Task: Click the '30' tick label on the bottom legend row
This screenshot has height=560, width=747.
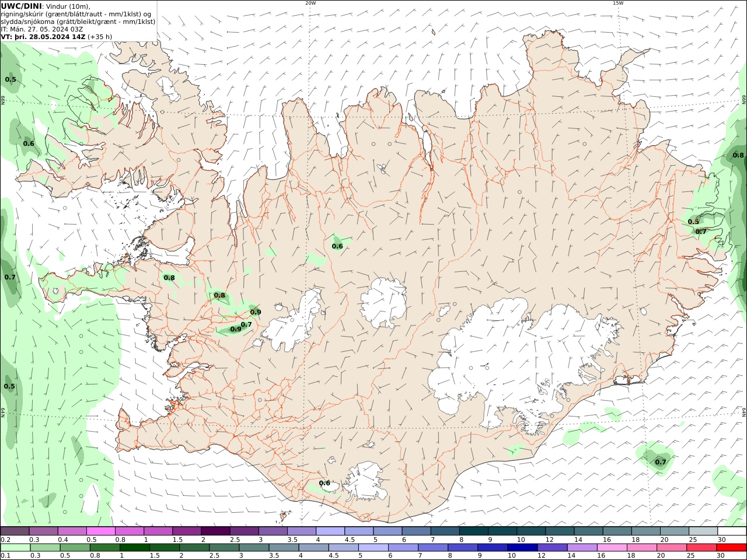Action: click(x=720, y=556)
